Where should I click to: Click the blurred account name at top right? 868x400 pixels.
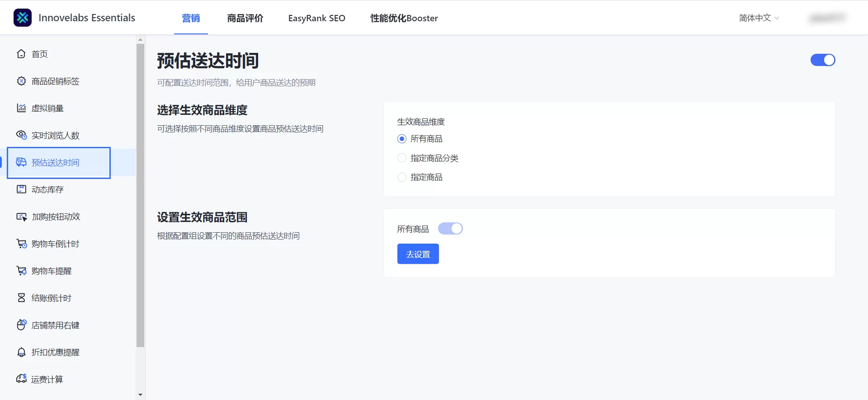[x=827, y=18]
